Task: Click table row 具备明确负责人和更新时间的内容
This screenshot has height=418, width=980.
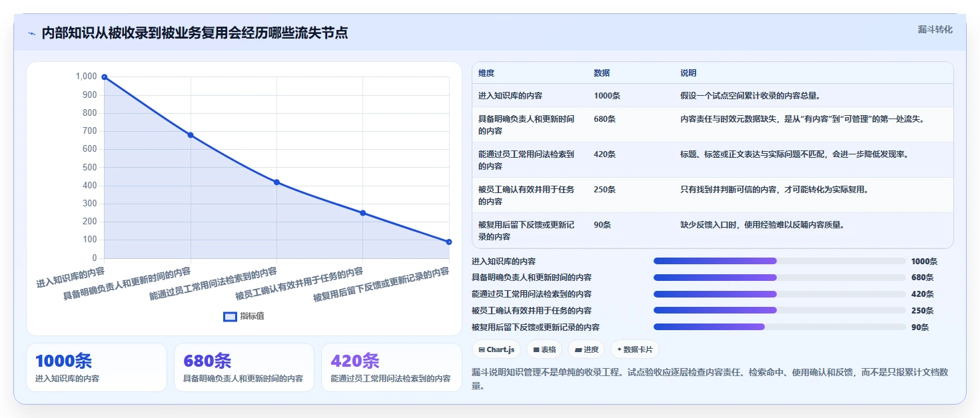Action: pyautogui.click(x=712, y=124)
